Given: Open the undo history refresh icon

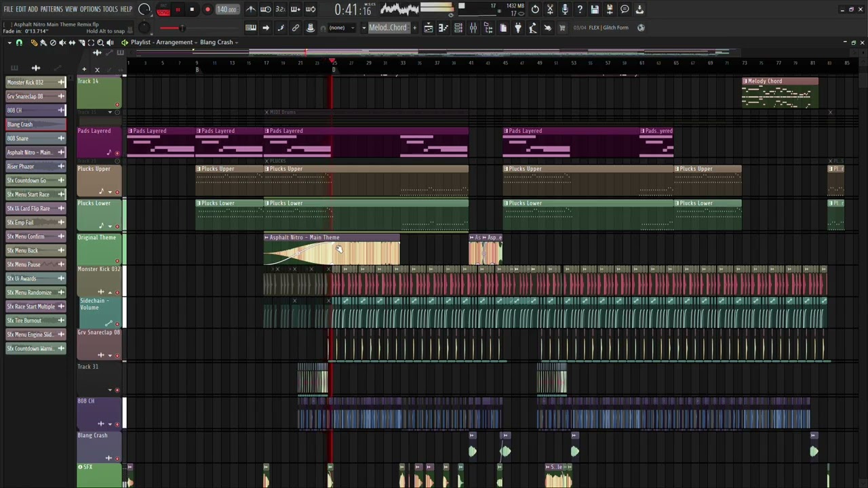Looking at the screenshot, I should tap(535, 9).
